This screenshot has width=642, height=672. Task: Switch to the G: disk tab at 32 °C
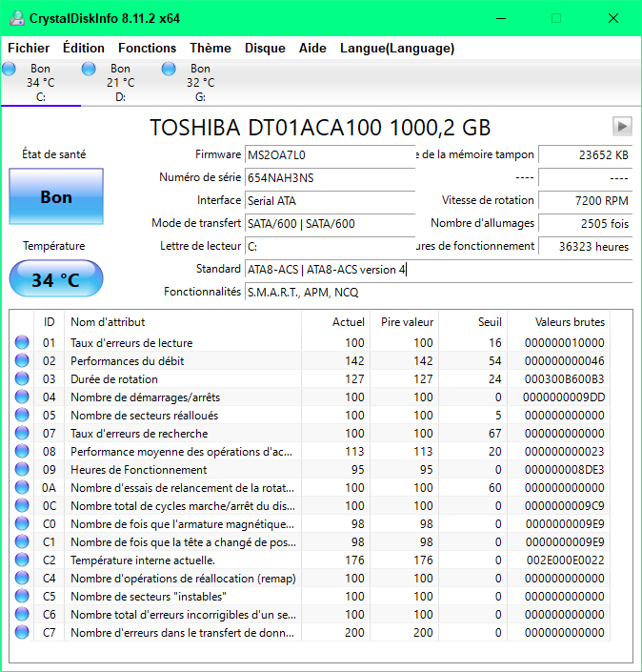click(x=200, y=83)
